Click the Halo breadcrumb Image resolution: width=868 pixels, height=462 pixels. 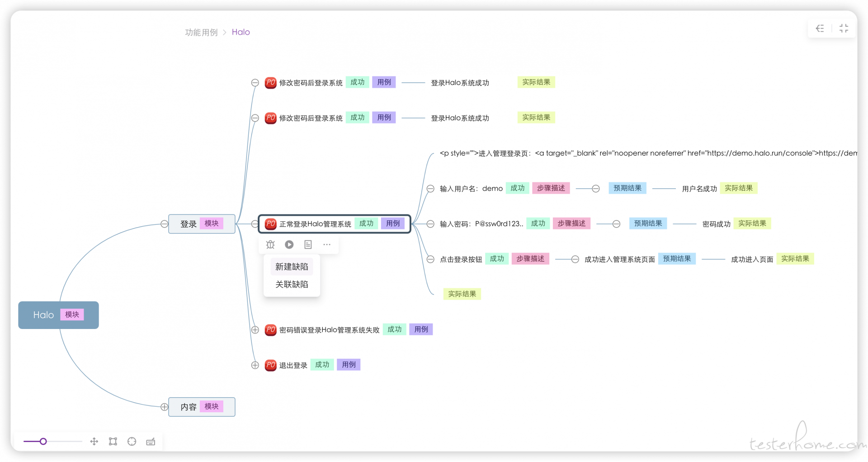(x=241, y=32)
